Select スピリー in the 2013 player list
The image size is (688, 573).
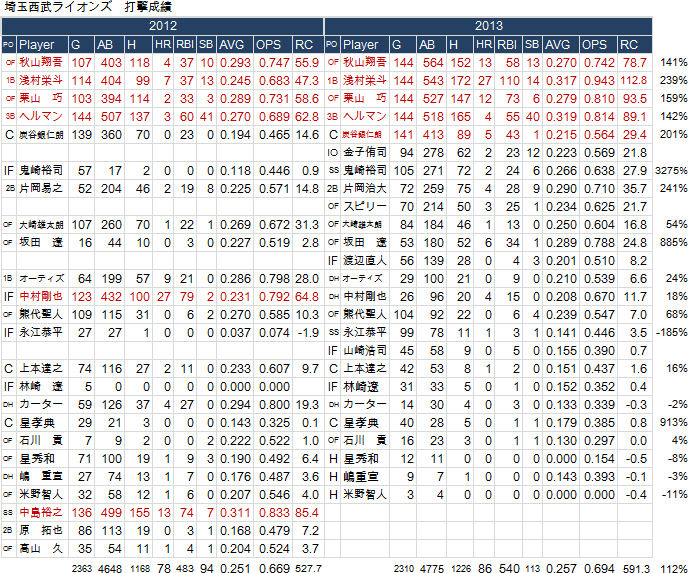point(365,206)
